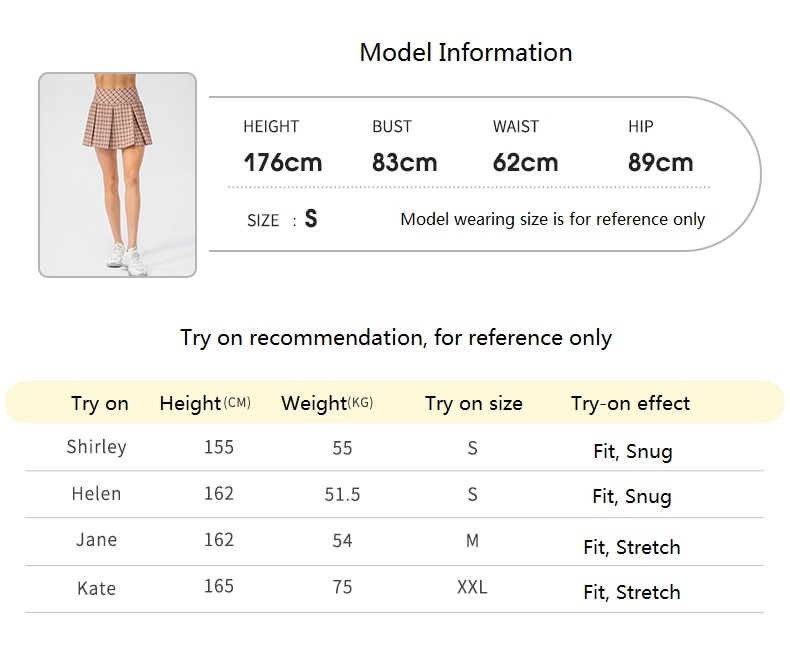
Task: Click the 'Try on size' column header
Action: coord(474,404)
